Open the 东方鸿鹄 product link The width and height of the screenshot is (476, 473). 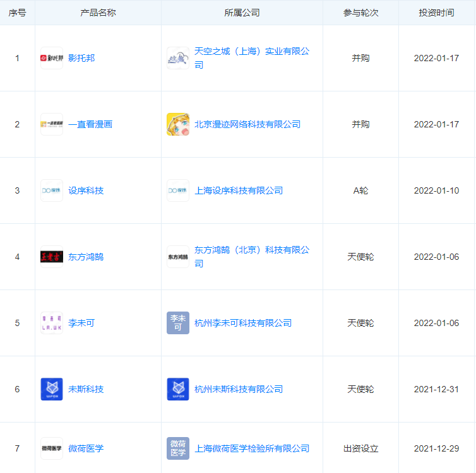pyautogui.click(x=86, y=257)
